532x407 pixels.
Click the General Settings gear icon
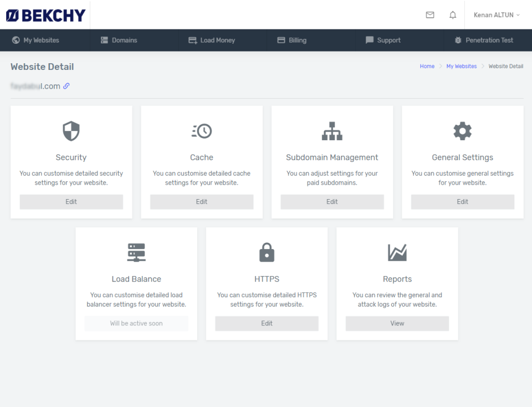pyautogui.click(x=462, y=131)
